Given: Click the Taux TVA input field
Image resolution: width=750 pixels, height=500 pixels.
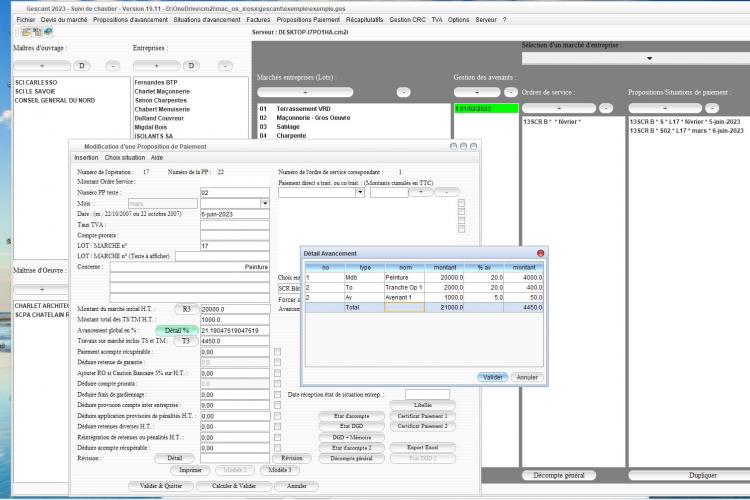Looking at the screenshot, I should (234, 225).
